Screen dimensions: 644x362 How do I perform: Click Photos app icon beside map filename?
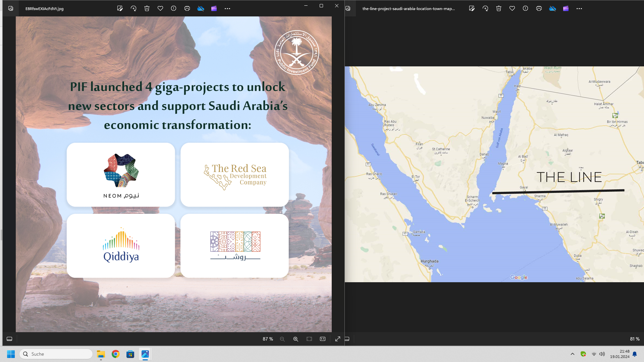[x=348, y=8]
